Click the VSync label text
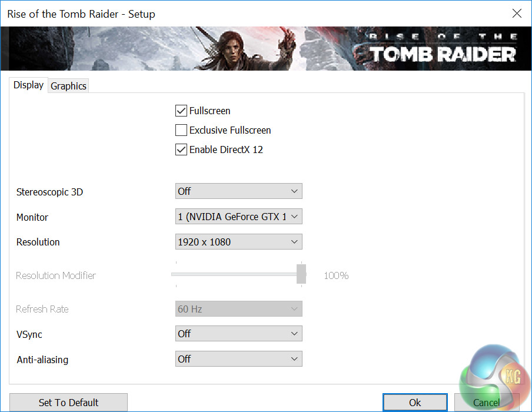532x412 pixels. tap(29, 335)
